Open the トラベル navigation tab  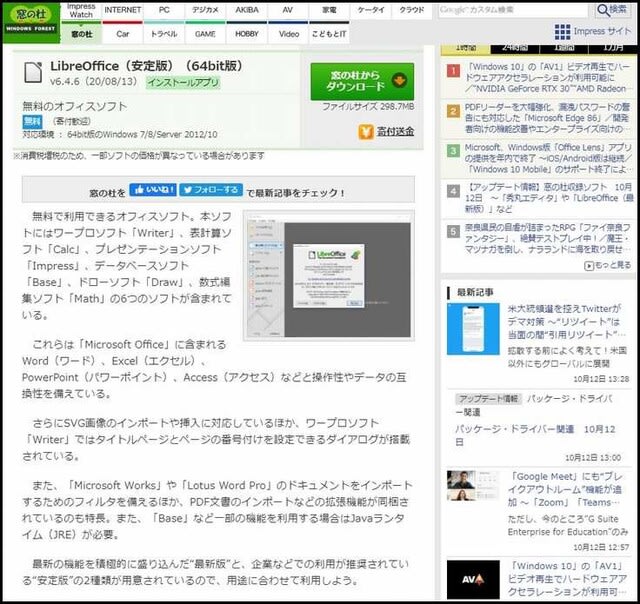(x=164, y=34)
